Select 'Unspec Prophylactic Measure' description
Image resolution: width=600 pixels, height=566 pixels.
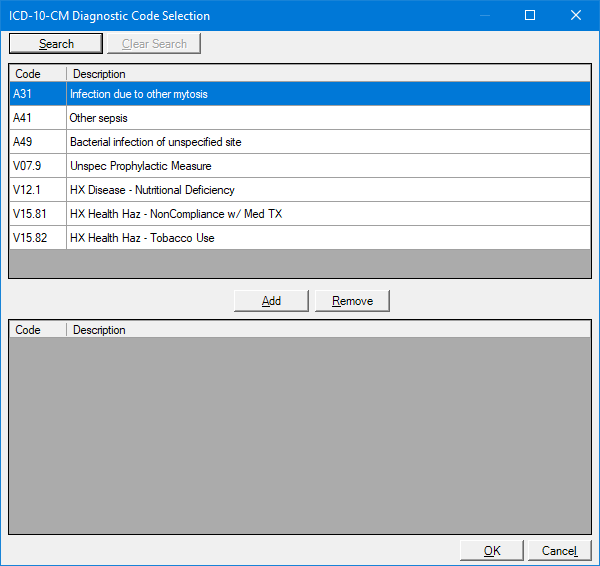pos(328,166)
